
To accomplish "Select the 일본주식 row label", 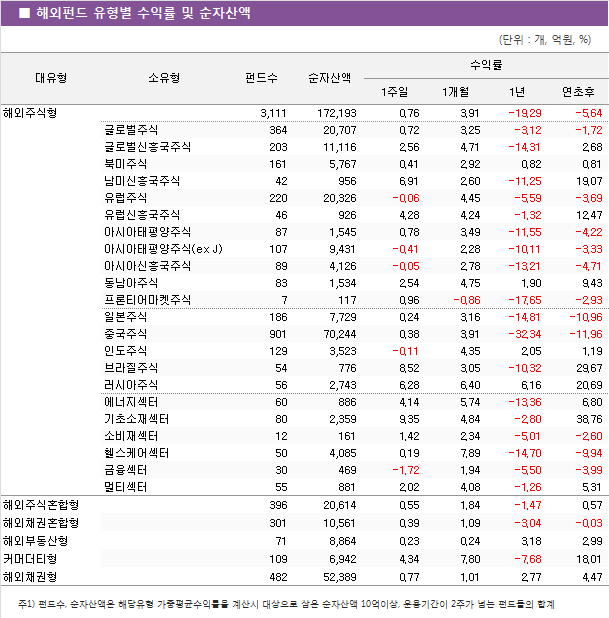I will point(125,317).
